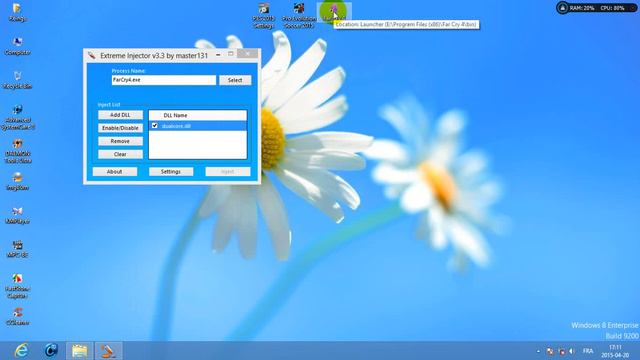640x360 pixels.
Task: Click the Remove button
Action: pyautogui.click(x=120, y=141)
